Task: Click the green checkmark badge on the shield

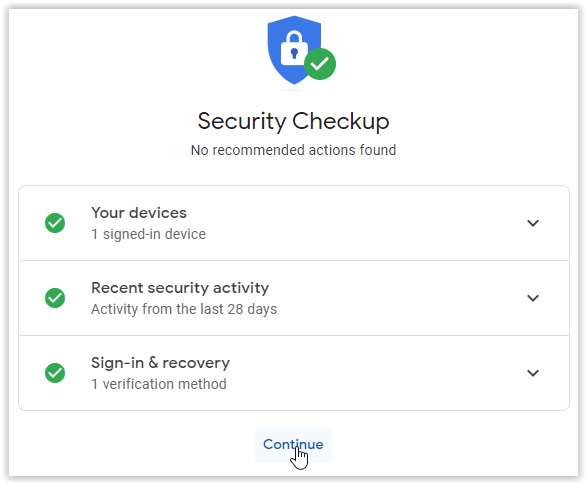Action: 320,64
